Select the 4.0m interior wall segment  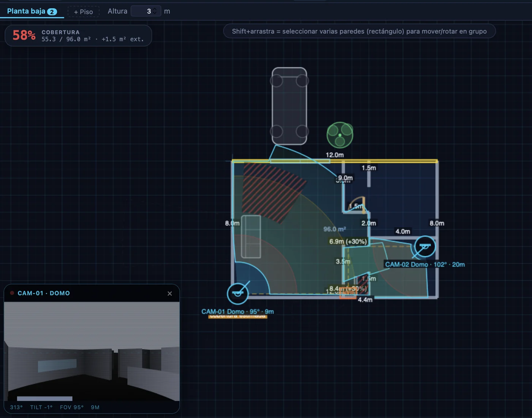[x=403, y=238]
